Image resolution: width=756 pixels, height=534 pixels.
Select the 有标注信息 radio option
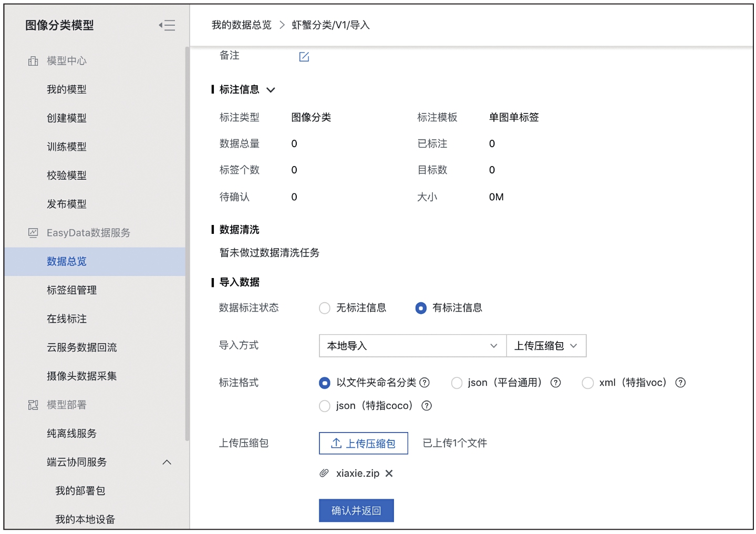pos(421,308)
